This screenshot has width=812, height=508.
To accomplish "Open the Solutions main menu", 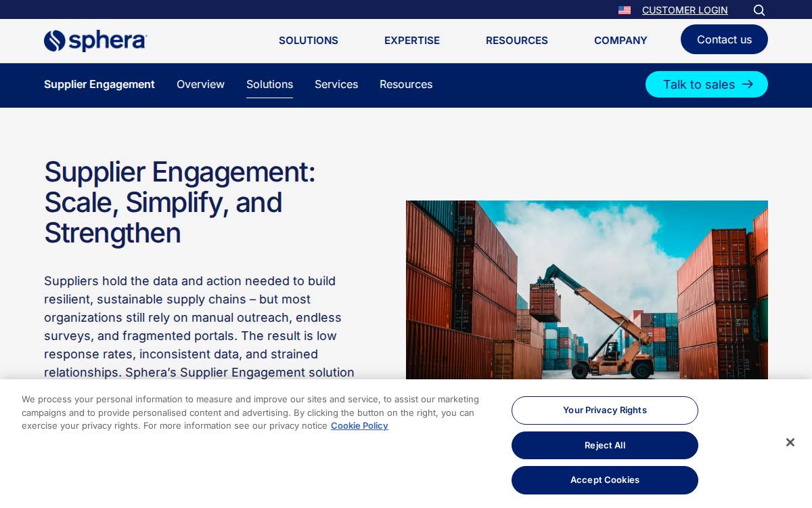I will click(309, 40).
